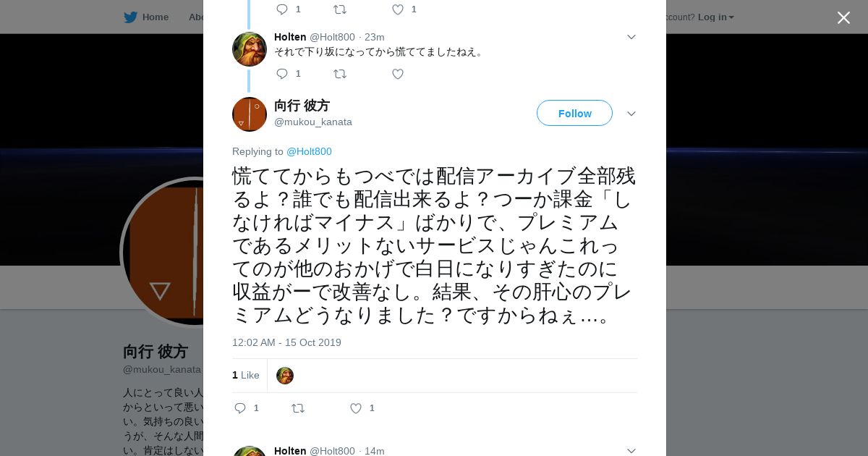
Task: Retweet the main mukou_kanata tweet
Action: [x=298, y=408]
